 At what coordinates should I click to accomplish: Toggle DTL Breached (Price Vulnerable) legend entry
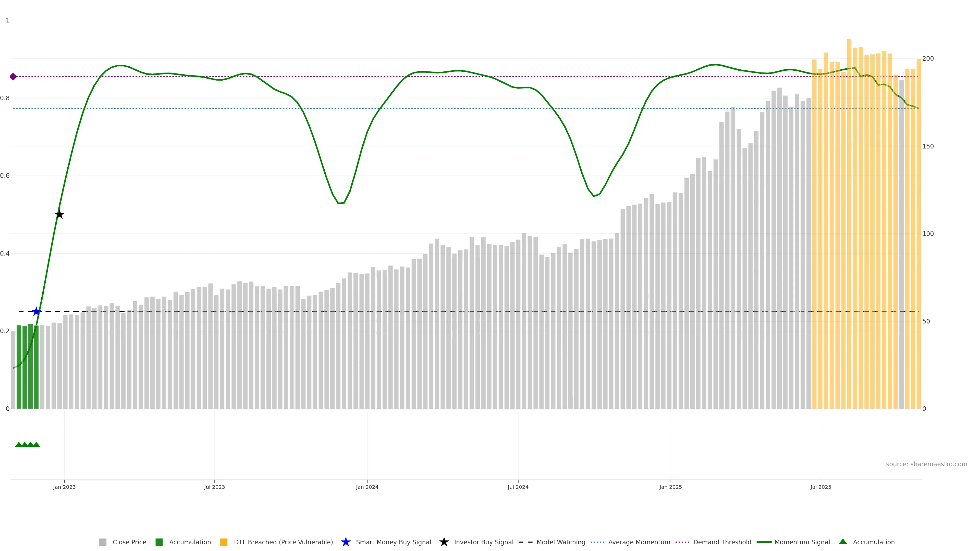coord(283,542)
